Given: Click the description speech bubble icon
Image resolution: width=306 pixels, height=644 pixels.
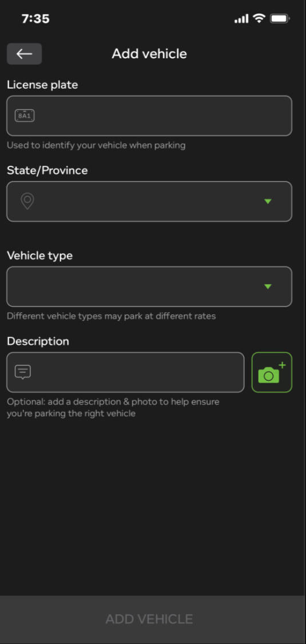Looking at the screenshot, I should [x=23, y=372].
